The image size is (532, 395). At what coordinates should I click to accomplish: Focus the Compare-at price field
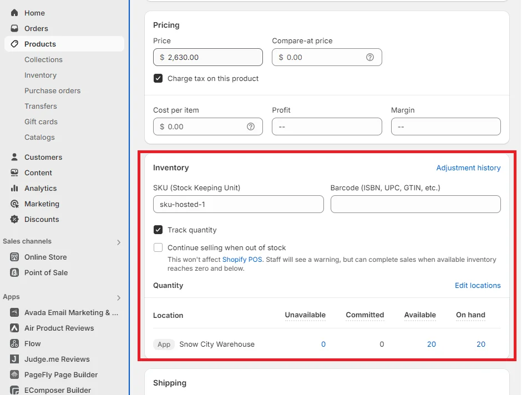click(327, 57)
